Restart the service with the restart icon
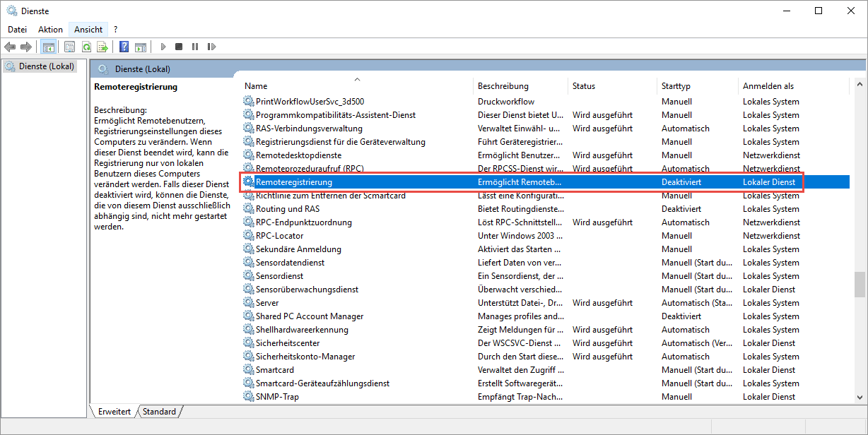The image size is (868, 435). tap(211, 47)
